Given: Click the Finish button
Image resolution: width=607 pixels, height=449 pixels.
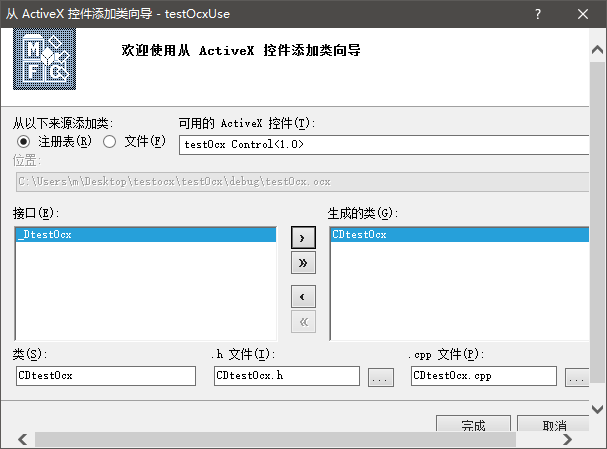Looking at the screenshot, I should pyautogui.click(x=473, y=425).
